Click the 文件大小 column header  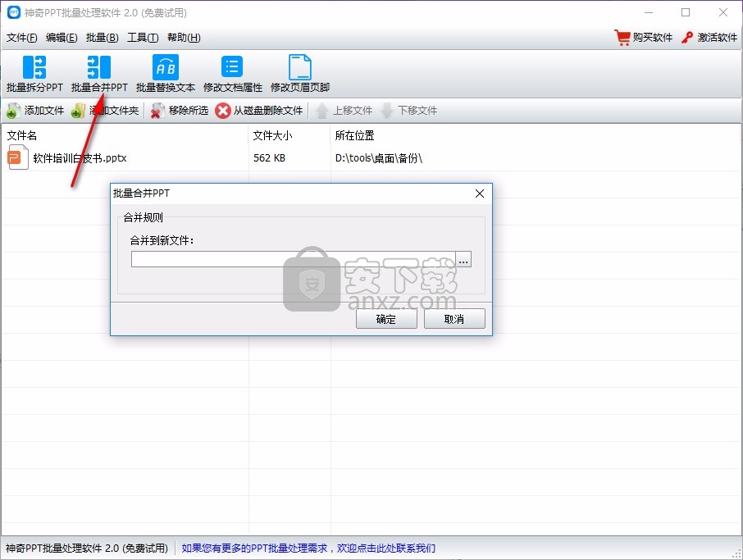tap(272, 135)
